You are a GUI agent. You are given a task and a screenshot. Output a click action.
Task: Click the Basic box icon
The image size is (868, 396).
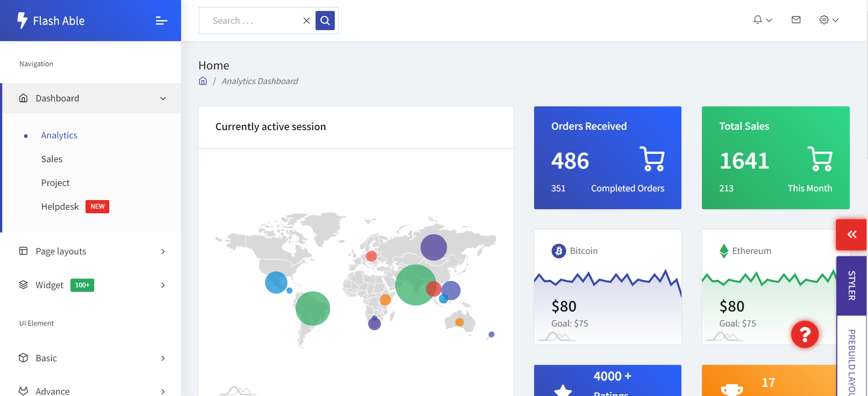coord(23,358)
